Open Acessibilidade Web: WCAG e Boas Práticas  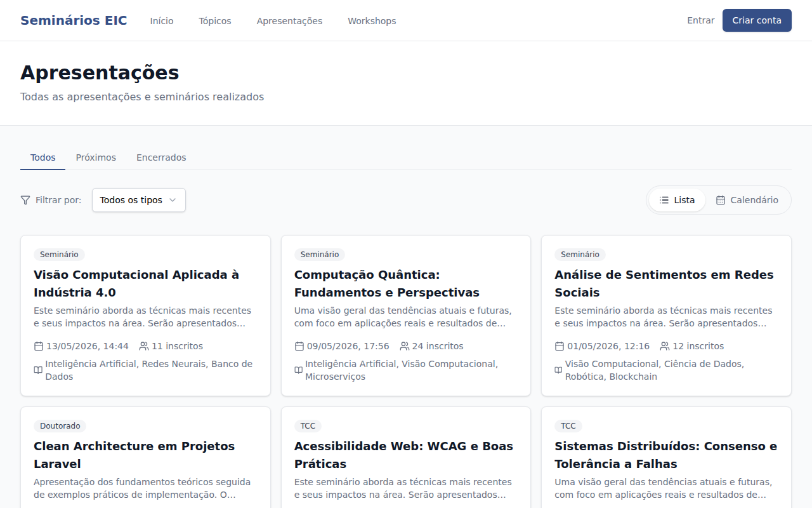(403, 455)
